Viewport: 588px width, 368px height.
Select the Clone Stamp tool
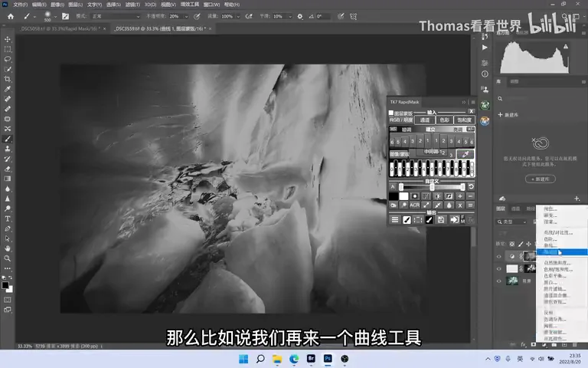click(8, 149)
